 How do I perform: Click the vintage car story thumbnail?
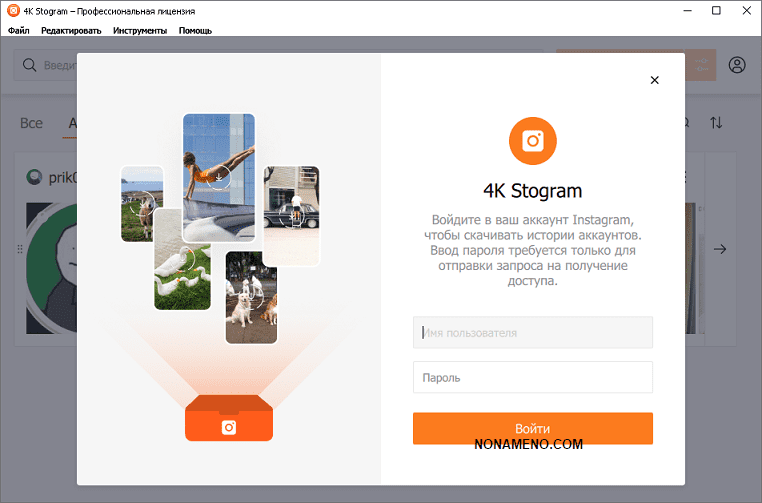291,215
